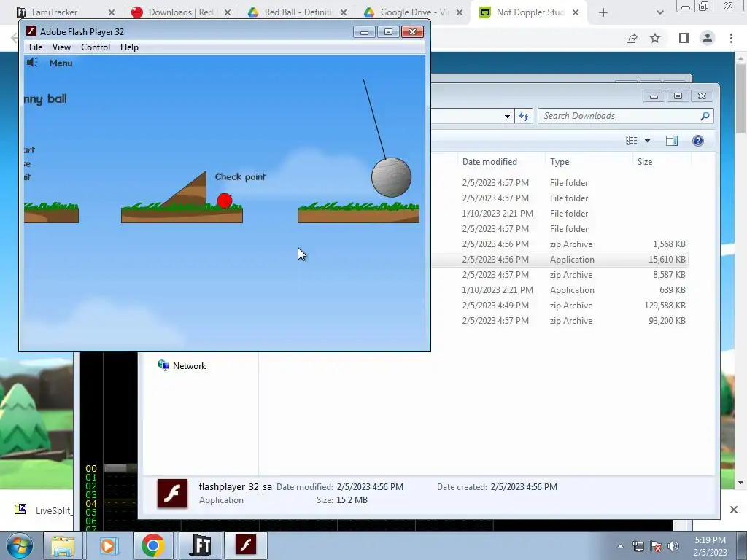747x560 pixels.
Task: Switch to the Downloads | Red browser tab
Action: (180, 12)
